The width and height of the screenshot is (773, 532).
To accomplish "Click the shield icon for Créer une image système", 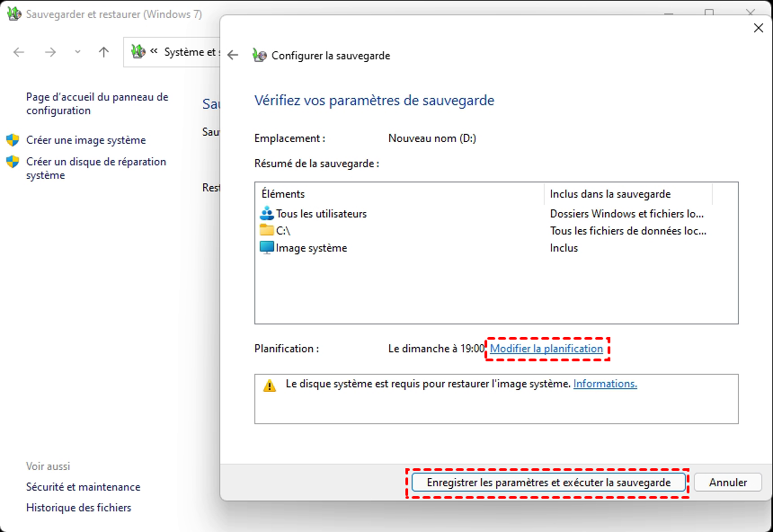I will click(13, 140).
